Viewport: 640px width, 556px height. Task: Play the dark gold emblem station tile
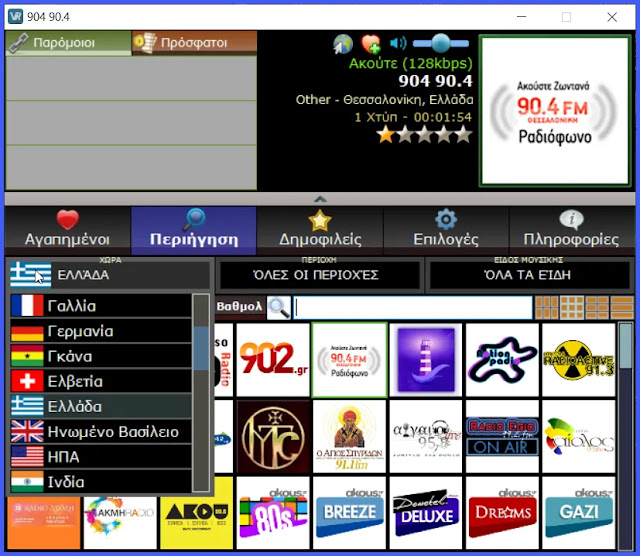click(x=273, y=436)
